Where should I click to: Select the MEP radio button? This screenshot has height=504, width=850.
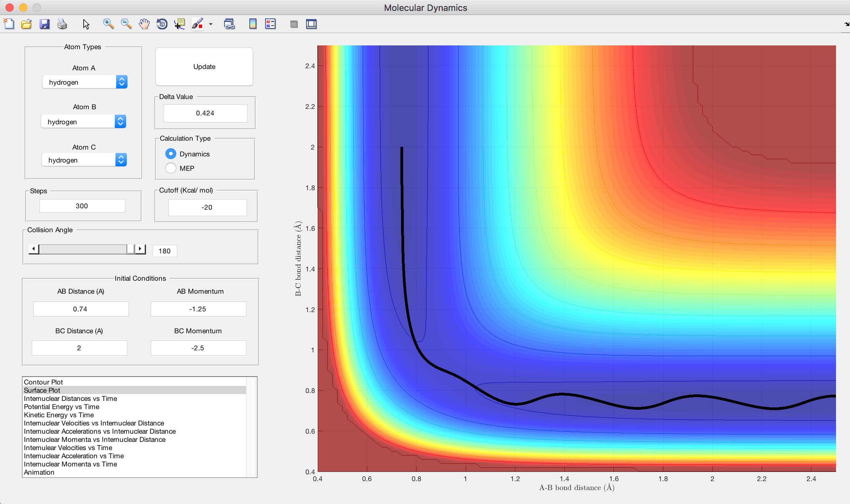click(x=171, y=168)
